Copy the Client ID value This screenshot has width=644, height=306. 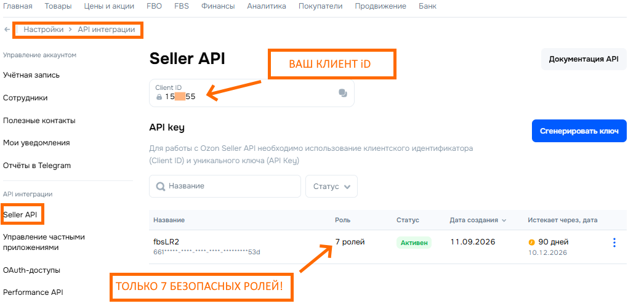coord(343,93)
